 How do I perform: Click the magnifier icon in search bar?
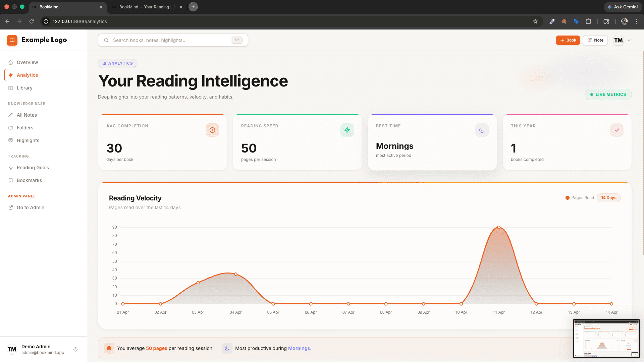(106, 40)
